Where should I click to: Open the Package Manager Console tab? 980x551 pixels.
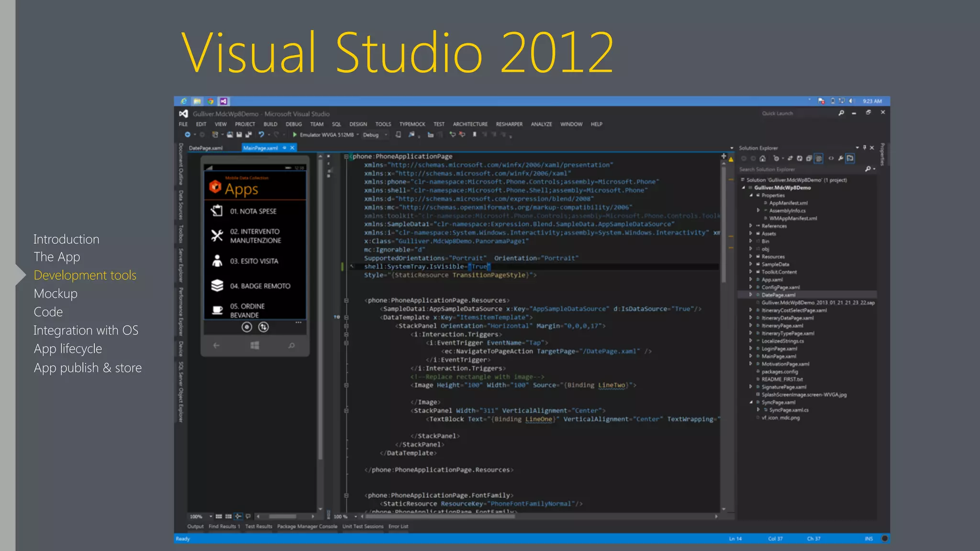(307, 527)
